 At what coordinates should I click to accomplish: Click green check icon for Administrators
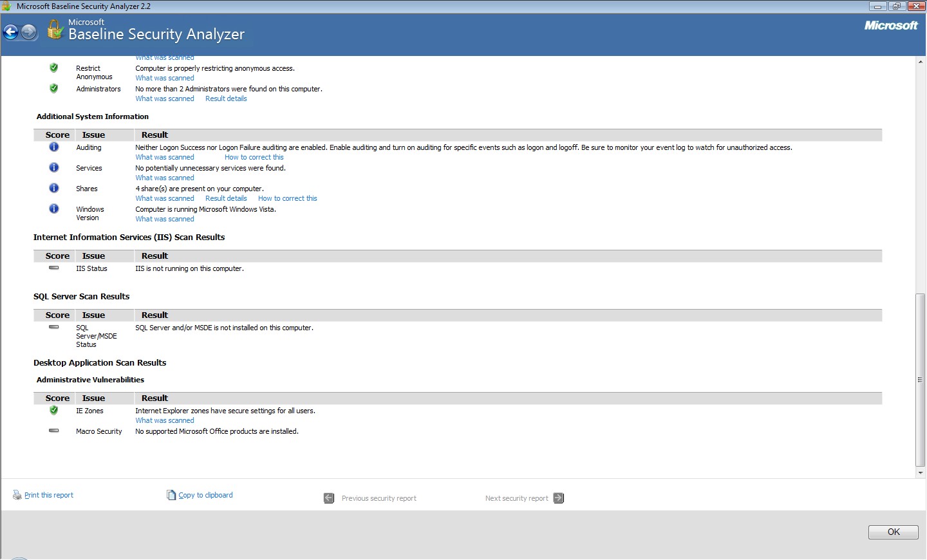54,88
